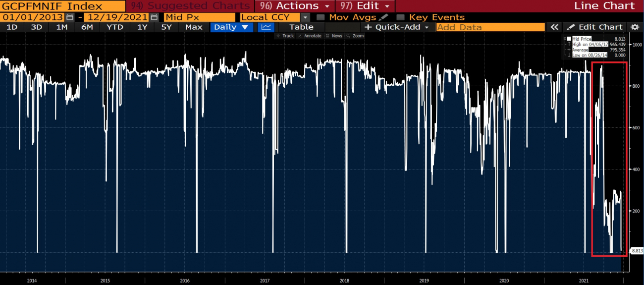Enable the Mov Avgs checkbox

pyautogui.click(x=320, y=17)
